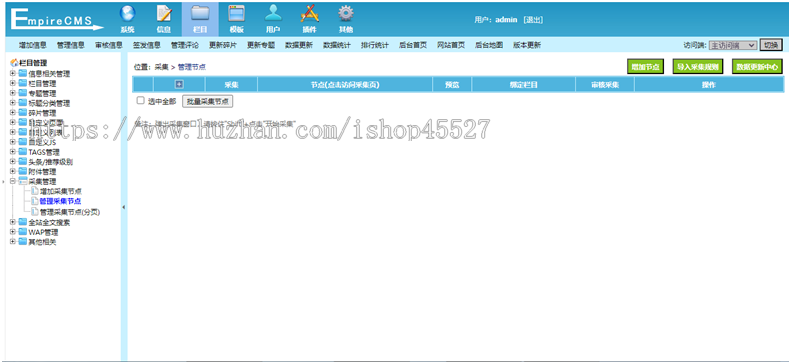Go to 网站首页 in the submenu
Screen dimensions: 791x364
pos(451,45)
